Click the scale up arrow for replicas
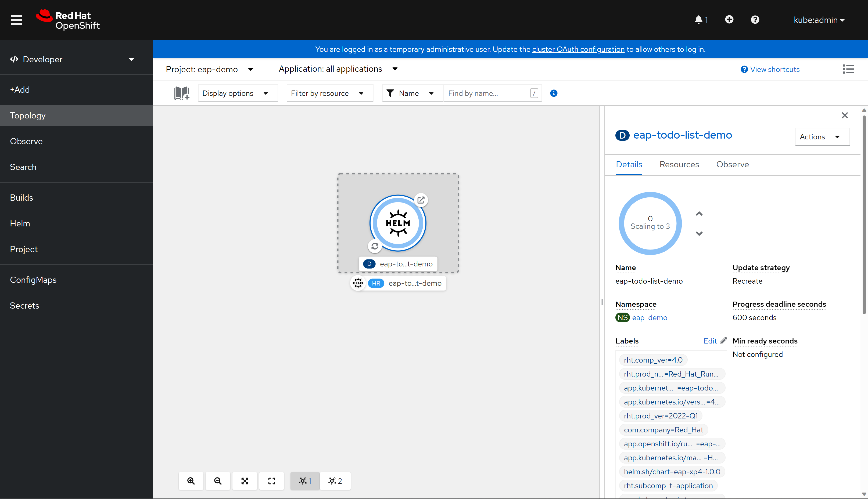868x499 pixels. [x=699, y=213]
